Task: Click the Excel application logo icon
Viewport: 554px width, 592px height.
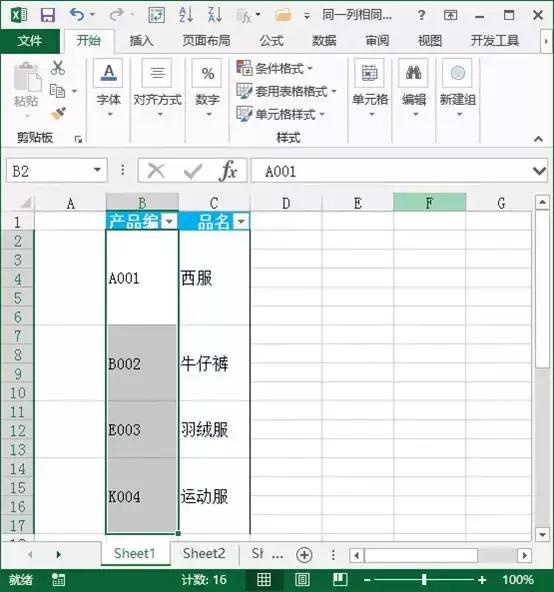Action: coord(19,15)
